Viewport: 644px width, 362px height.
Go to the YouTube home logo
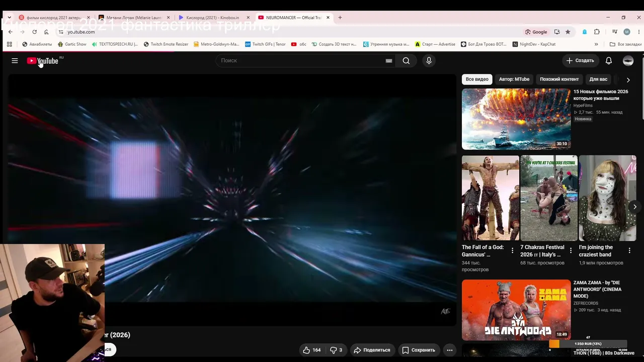click(x=43, y=61)
